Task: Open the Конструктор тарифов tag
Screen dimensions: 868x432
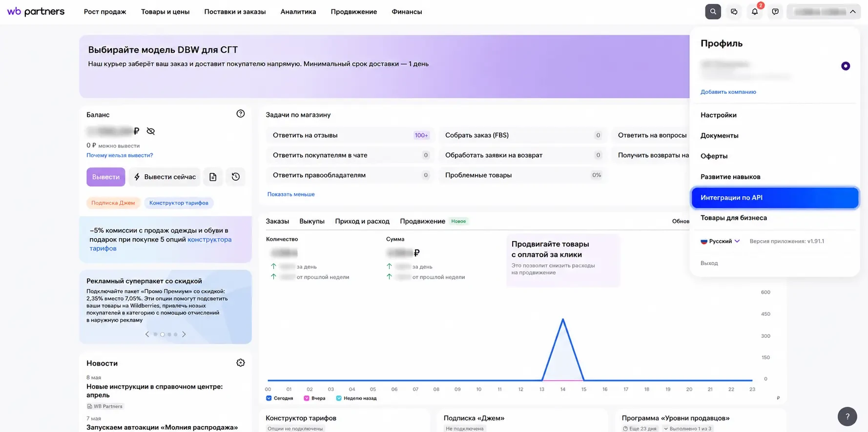Action: (179, 203)
